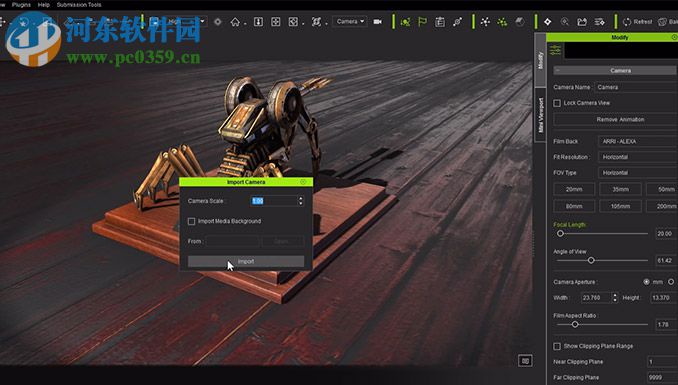Click the Import button in the dialog
678x385 pixels.
click(246, 261)
